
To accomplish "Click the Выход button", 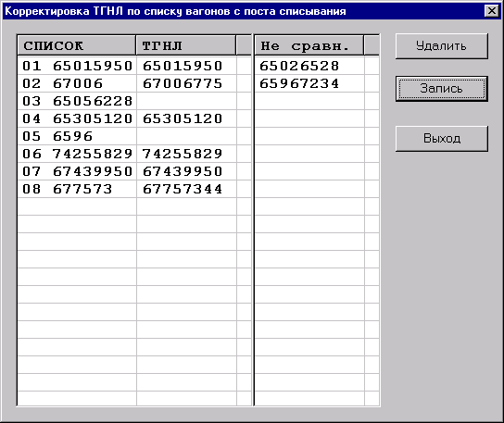I will pos(442,139).
